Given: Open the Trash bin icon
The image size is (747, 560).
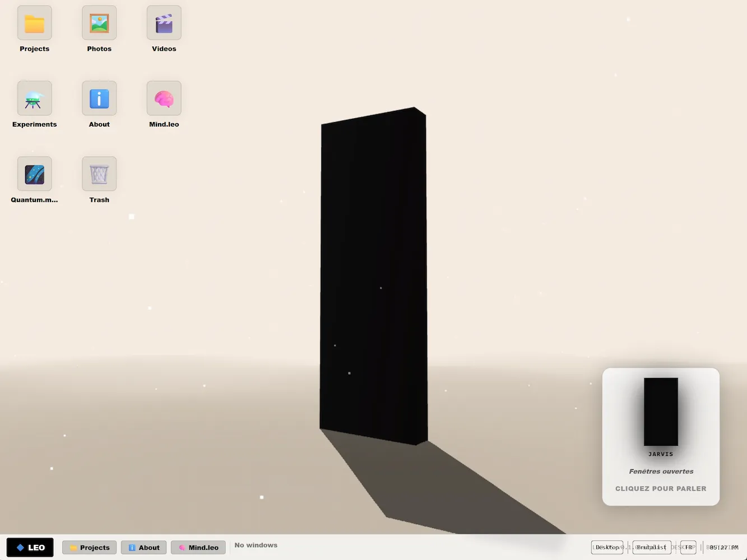Looking at the screenshot, I should point(99,174).
